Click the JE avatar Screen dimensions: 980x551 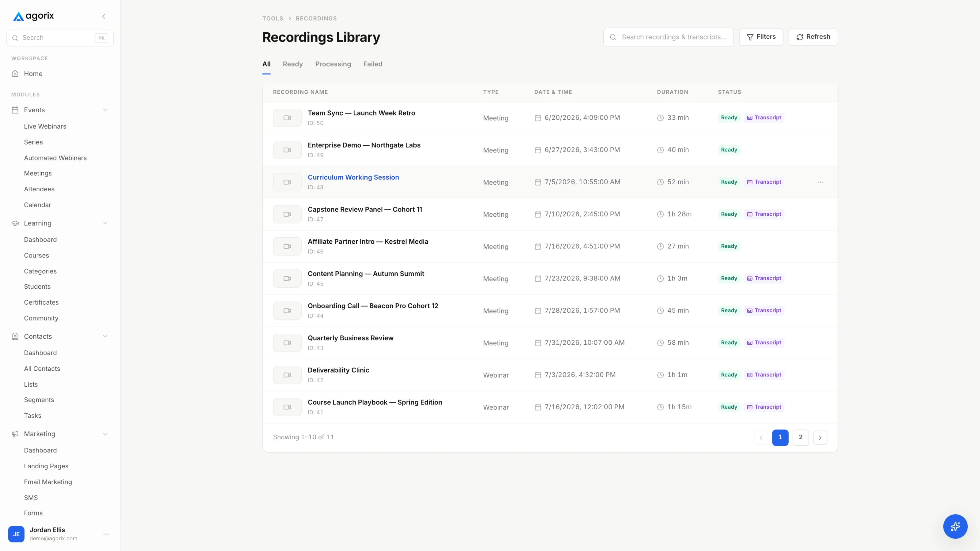pyautogui.click(x=16, y=534)
